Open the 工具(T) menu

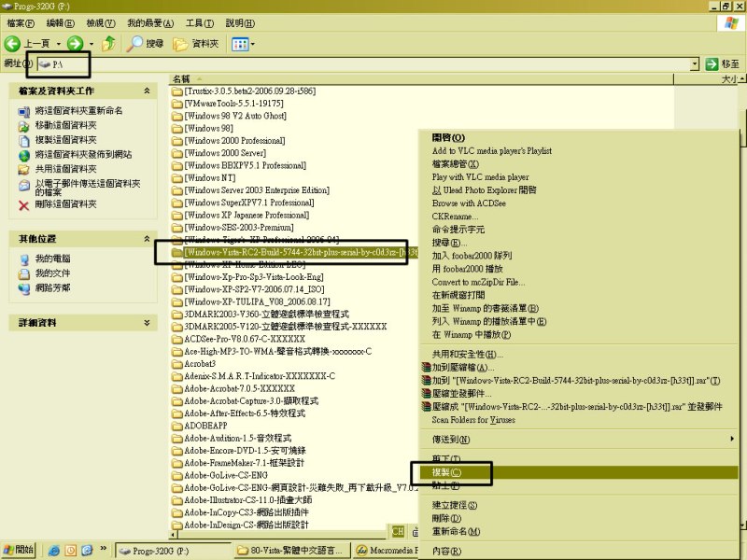(199, 22)
